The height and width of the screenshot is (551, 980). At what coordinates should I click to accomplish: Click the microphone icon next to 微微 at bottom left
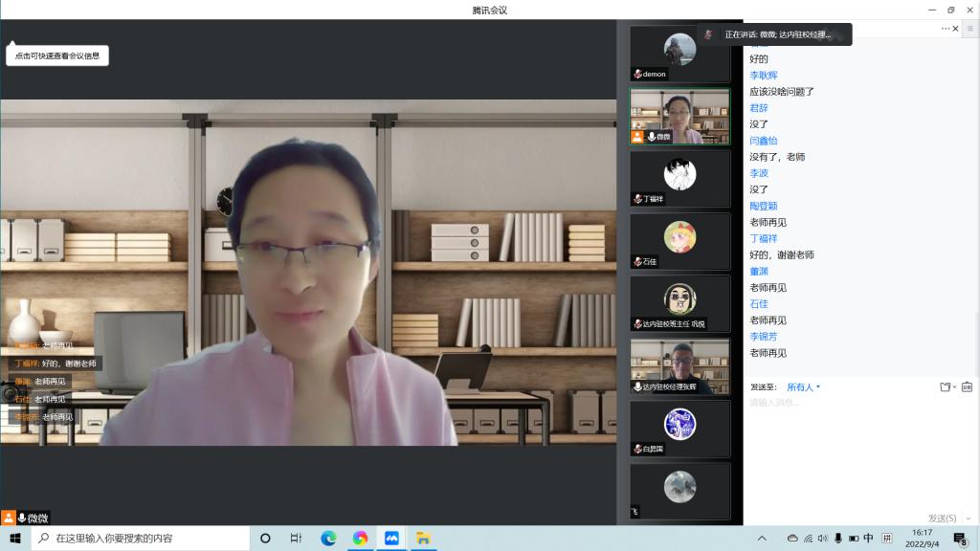[21, 518]
